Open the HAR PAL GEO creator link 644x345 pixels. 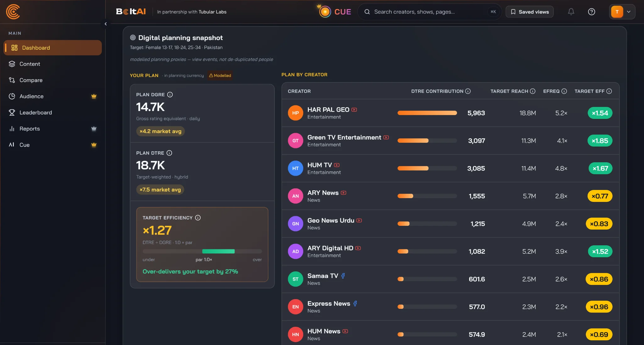(328, 110)
